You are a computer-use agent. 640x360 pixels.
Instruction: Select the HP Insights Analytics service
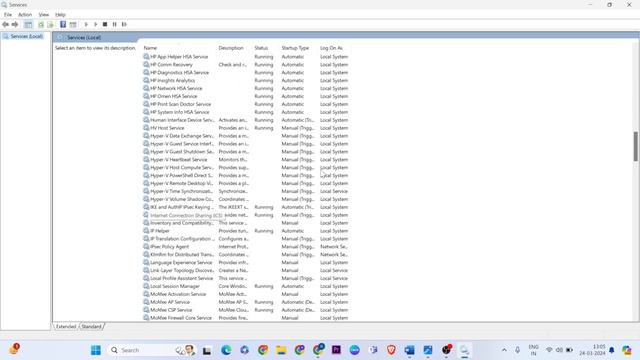(x=247, y=80)
